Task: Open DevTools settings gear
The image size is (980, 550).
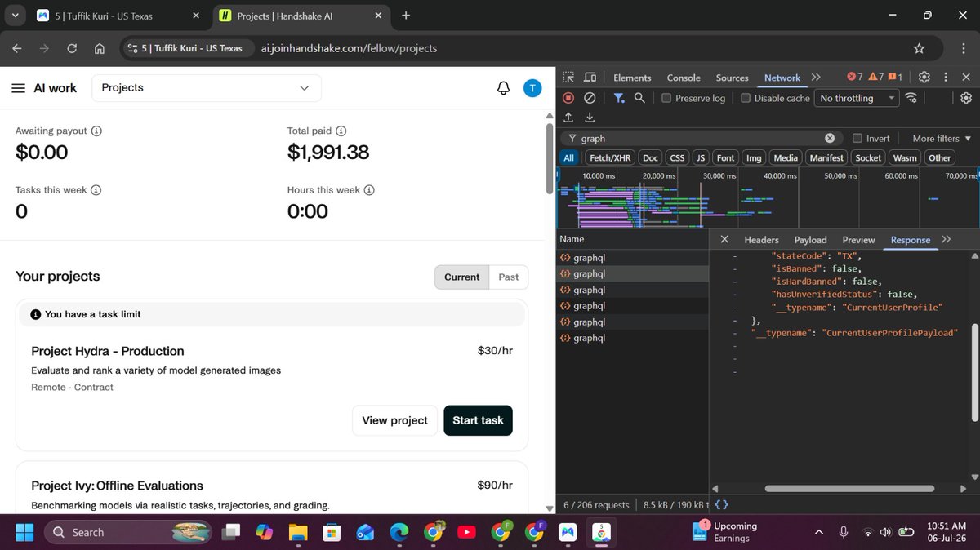Action: coord(924,77)
